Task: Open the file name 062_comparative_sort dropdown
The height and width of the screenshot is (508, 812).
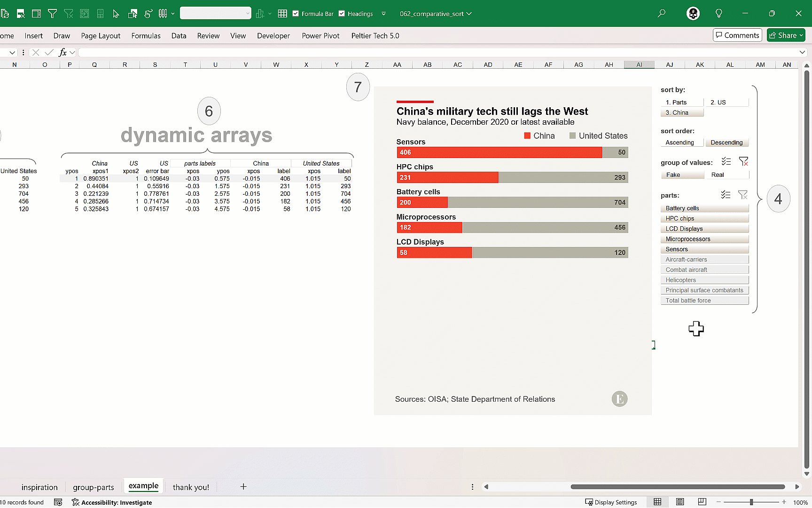Action: [x=435, y=14]
